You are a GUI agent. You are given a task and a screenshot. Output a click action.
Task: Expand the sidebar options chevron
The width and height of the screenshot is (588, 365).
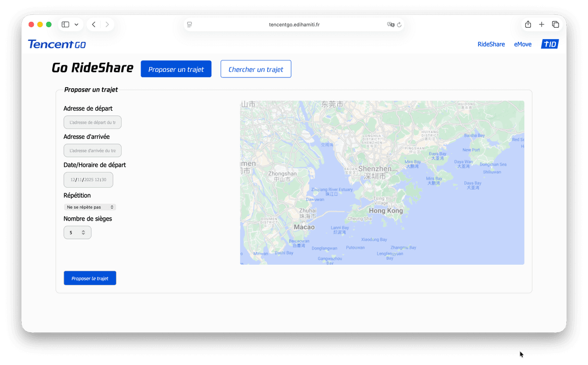coord(76,24)
